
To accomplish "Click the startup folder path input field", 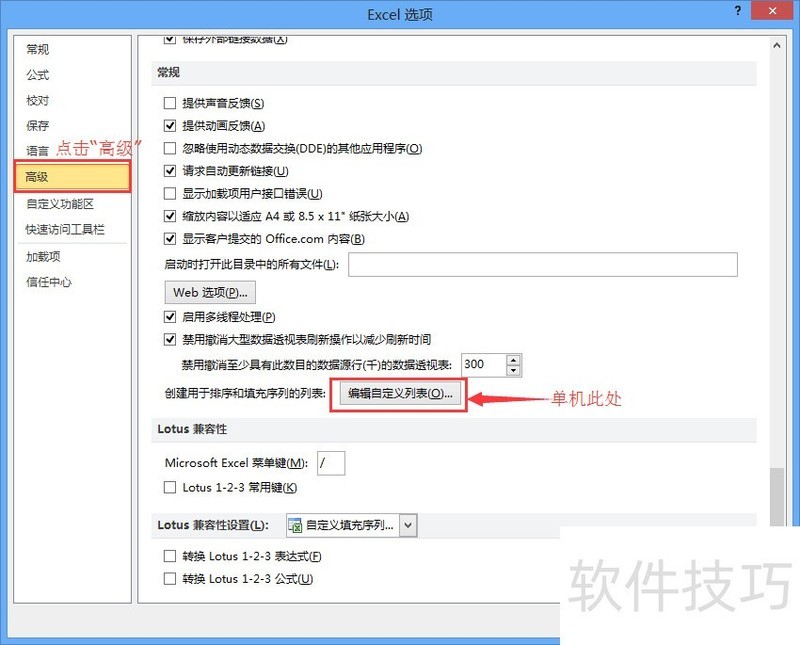I will point(542,264).
